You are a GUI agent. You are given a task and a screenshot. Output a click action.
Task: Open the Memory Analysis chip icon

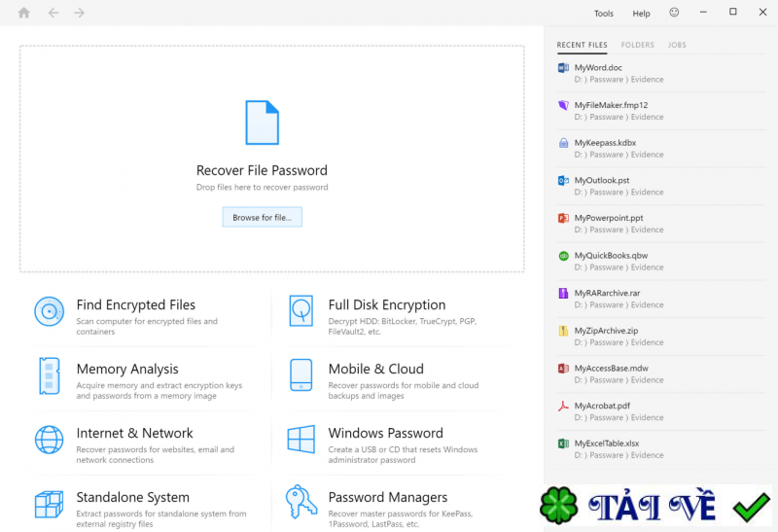[x=49, y=375]
